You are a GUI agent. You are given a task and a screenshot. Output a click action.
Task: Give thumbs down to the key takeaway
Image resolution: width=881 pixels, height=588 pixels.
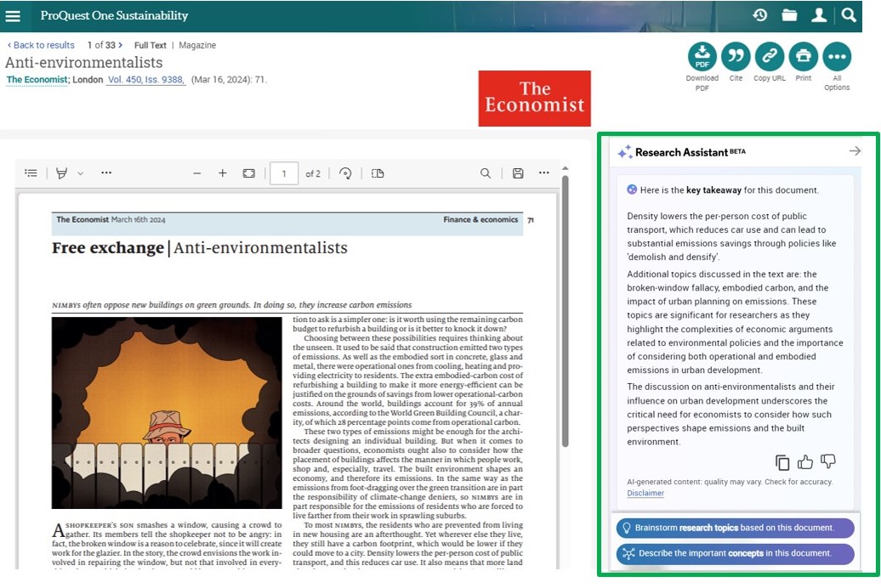click(x=827, y=462)
